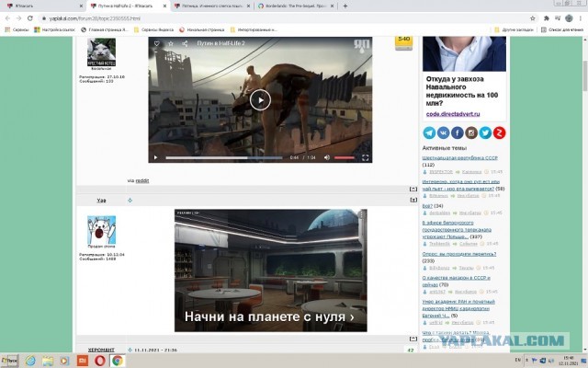Open the 'Начни на планете с нуля' banner
This screenshot has width=588, height=368.
point(271,270)
